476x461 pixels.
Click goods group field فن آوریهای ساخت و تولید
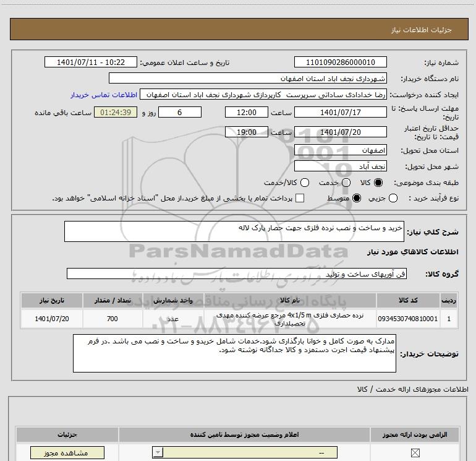237,274
